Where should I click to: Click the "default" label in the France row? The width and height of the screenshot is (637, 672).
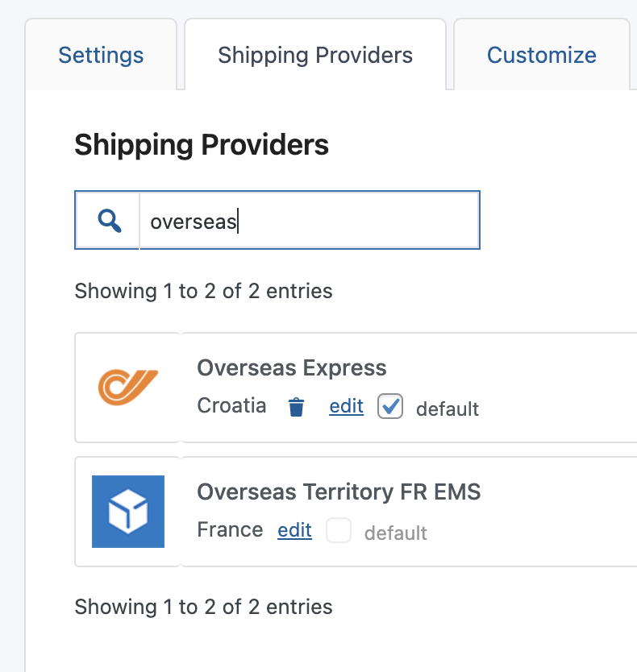coord(395,533)
